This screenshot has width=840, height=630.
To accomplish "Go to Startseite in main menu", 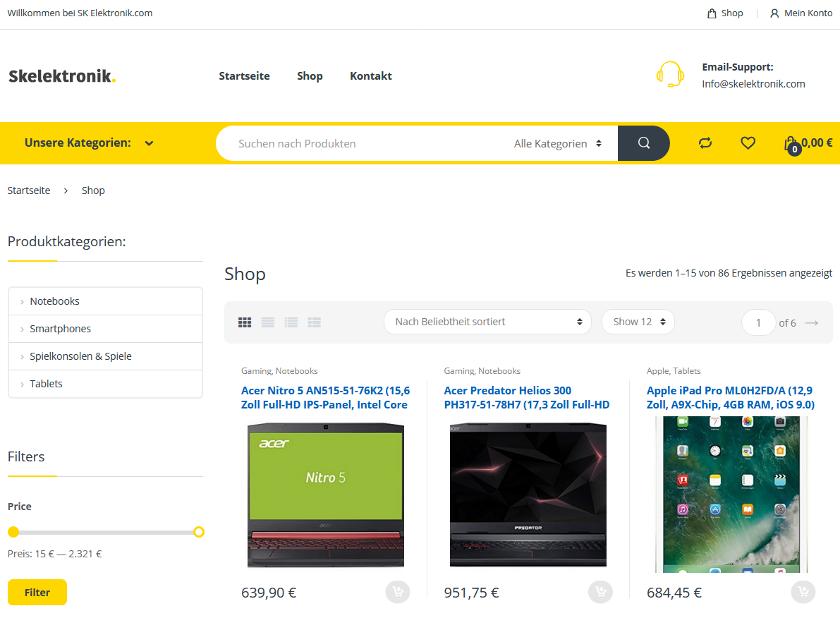I will coord(244,76).
